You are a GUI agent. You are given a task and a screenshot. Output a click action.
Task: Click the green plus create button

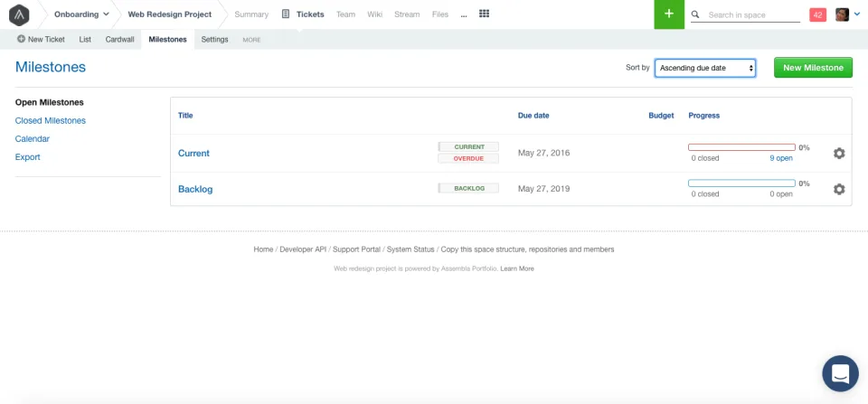(669, 14)
